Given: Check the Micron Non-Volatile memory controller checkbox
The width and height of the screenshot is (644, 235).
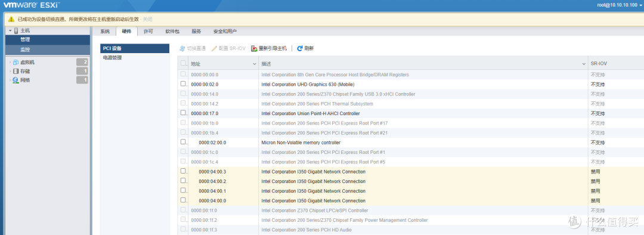Looking at the screenshot, I should [183, 142].
